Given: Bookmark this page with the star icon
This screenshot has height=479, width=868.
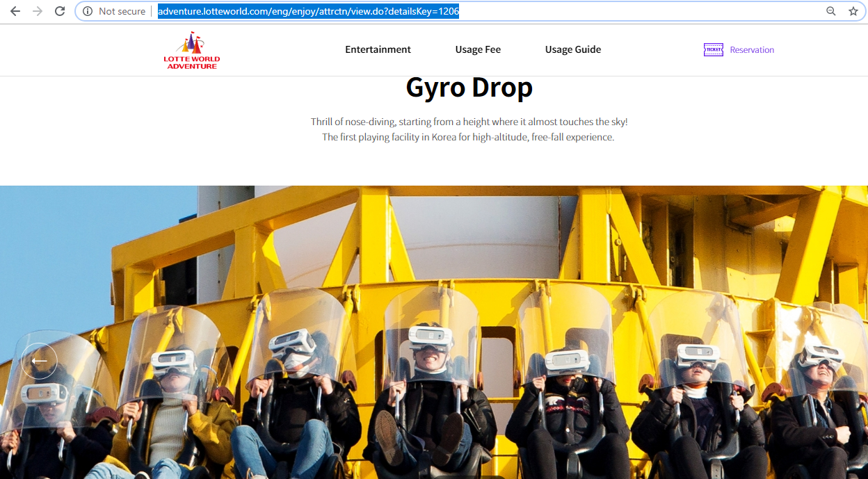Looking at the screenshot, I should tap(853, 11).
